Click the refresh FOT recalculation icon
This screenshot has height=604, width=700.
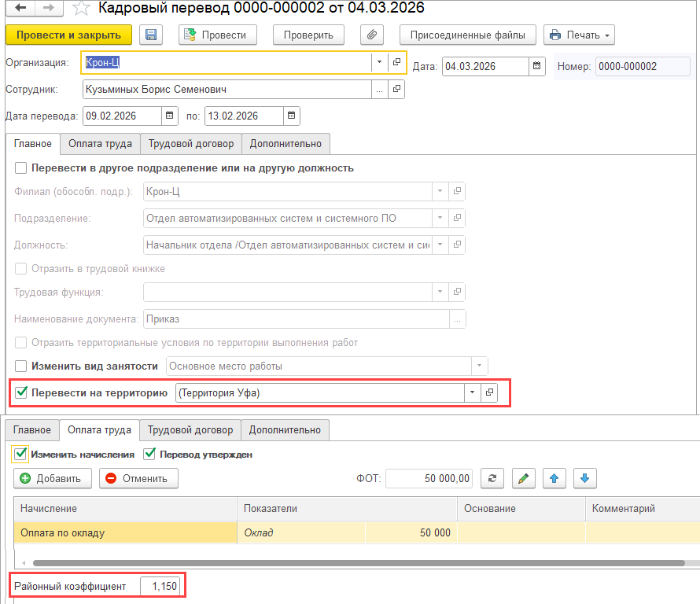coord(492,478)
